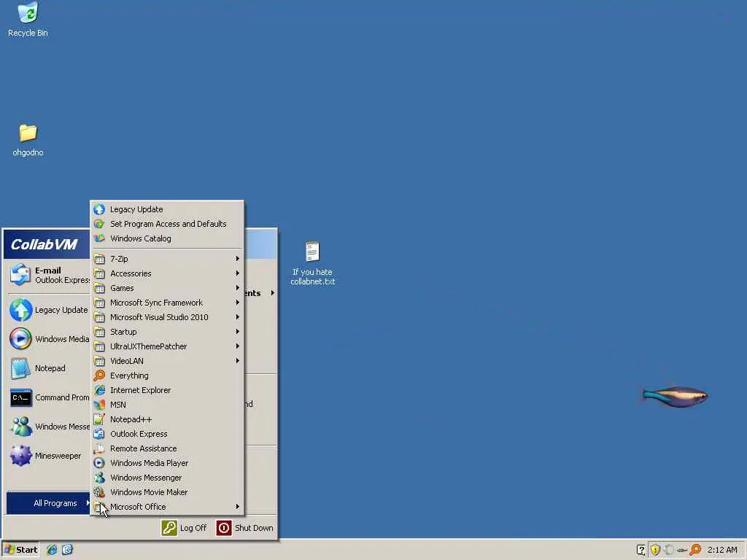Image resolution: width=747 pixels, height=560 pixels.
Task: Click the fish image on the desktop
Action: [x=674, y=396]
